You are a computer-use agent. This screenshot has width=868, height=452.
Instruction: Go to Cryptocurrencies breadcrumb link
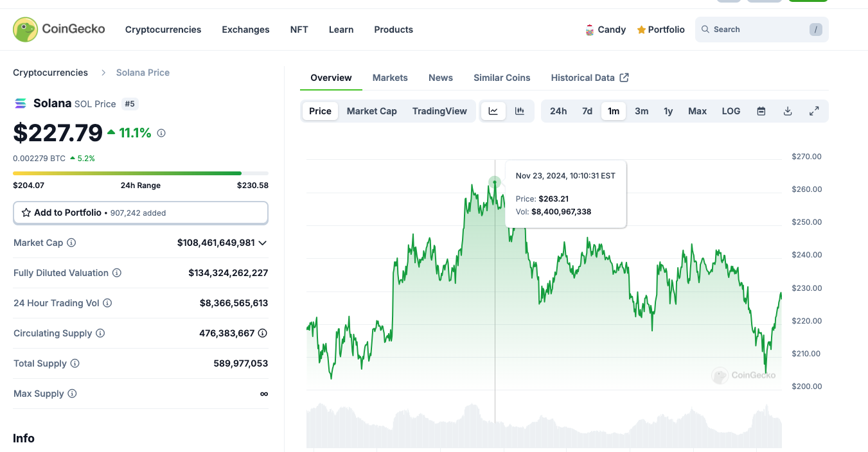coord(50,73)
